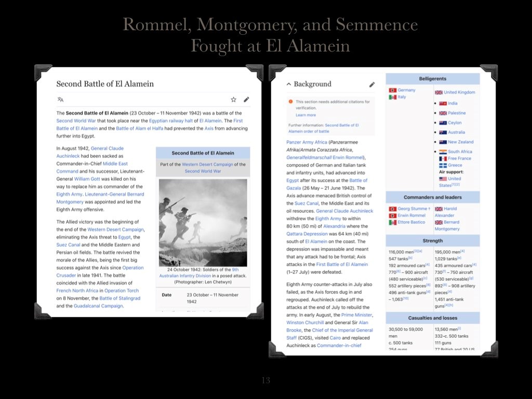Click the star watchlist icon

click(234, 99)
